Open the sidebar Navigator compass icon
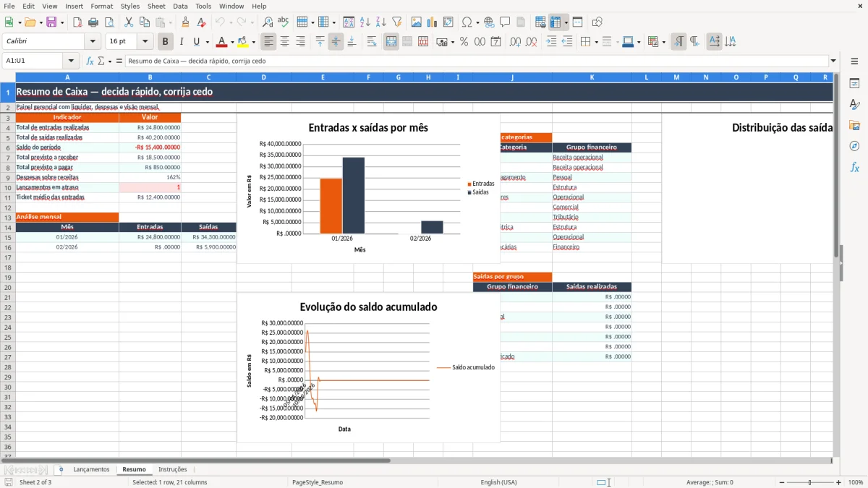868x488 pixels. tap(854, 146)
